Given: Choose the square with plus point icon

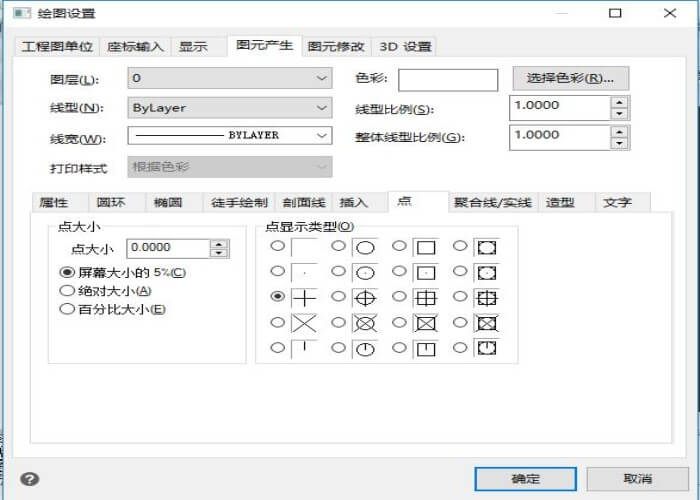Looking at the screenshot, I should pos(425,298).
